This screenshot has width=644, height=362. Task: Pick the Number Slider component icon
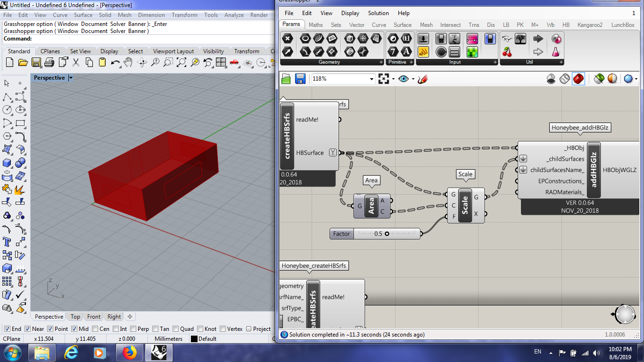423,39
